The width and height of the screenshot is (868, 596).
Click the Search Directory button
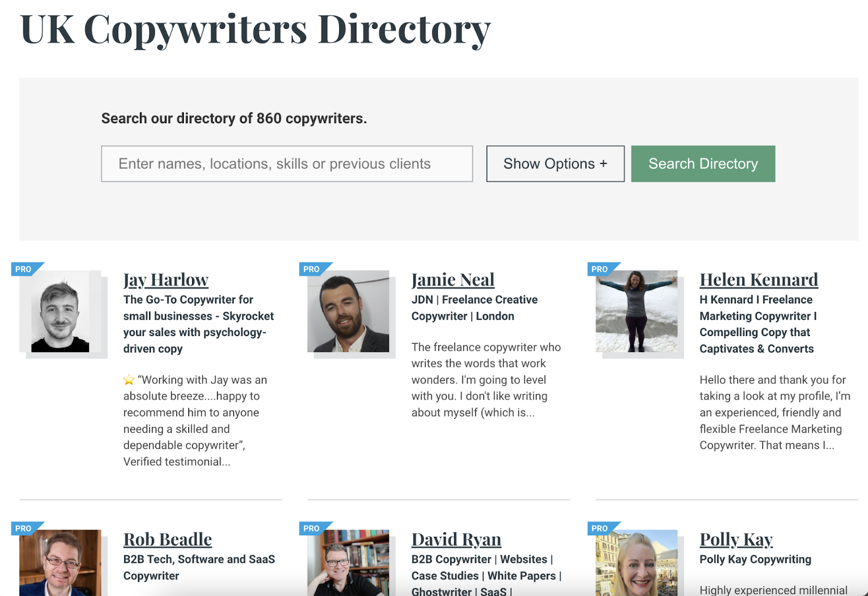(x=703, y=163)
